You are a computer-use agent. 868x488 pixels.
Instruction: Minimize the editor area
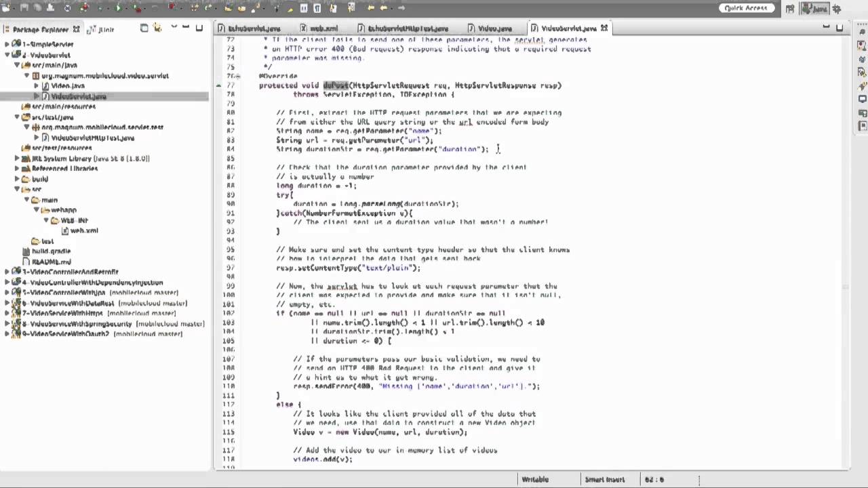(x=826, y=26)
